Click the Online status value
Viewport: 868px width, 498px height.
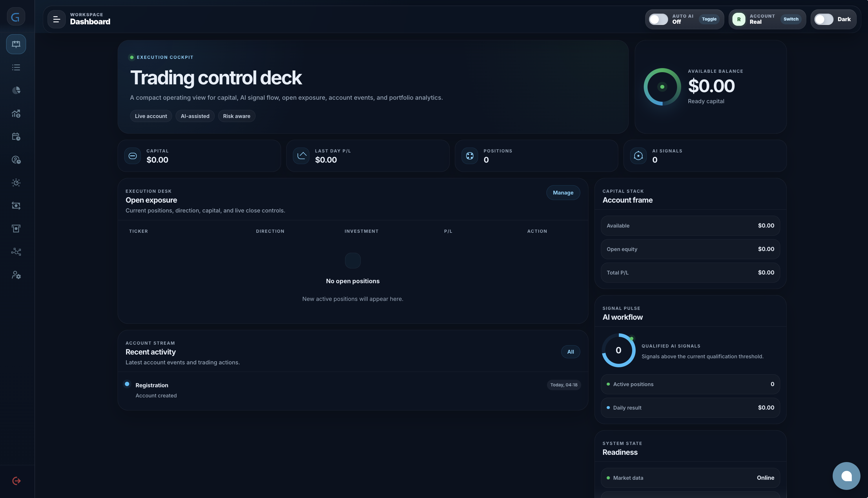(765, 478)
